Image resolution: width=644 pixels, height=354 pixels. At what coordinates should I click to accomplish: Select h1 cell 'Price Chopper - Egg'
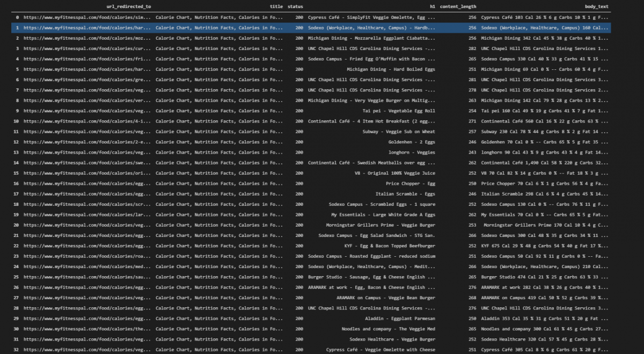coord(411,183)
